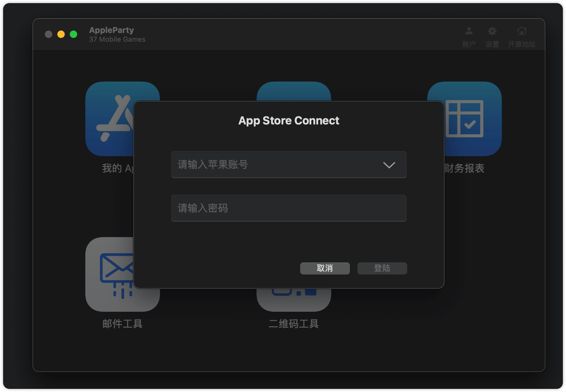
Task: Click the 财务报表 label text
Action: click(x=464, y=168)
